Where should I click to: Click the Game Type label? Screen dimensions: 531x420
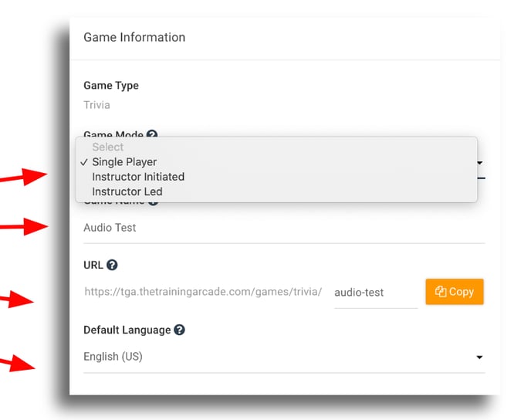click(x=111, y=86)
